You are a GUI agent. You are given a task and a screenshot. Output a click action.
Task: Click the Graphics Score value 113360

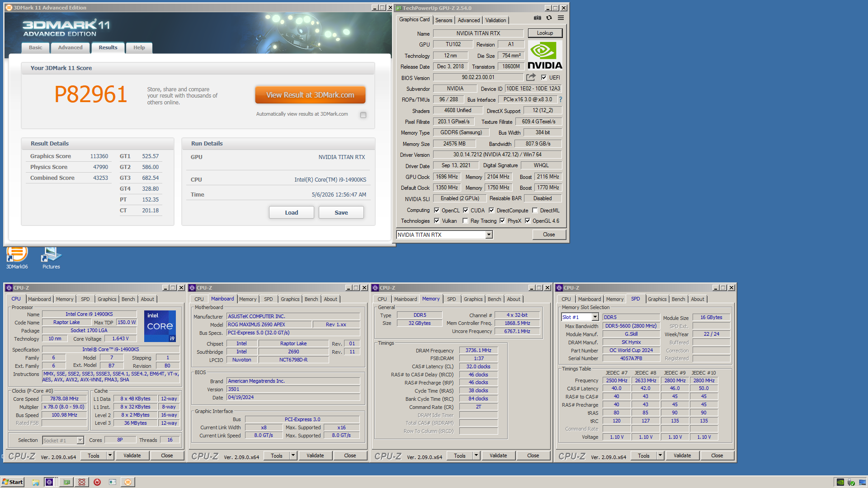click(99, 156)
